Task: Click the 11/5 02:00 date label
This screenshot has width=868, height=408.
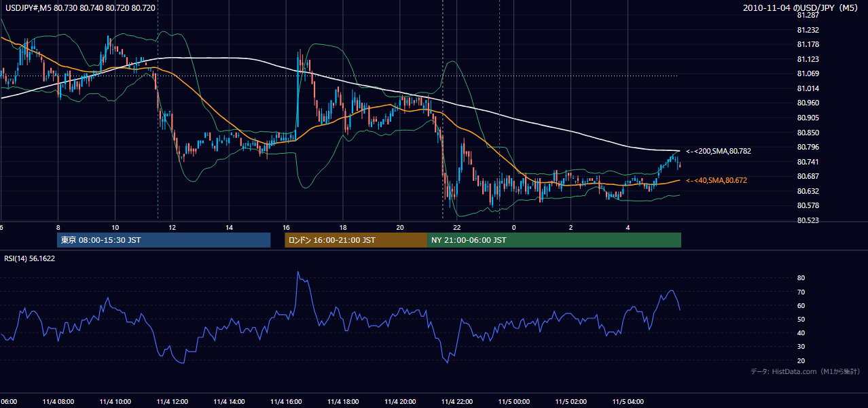Action: tap(571, 401)
